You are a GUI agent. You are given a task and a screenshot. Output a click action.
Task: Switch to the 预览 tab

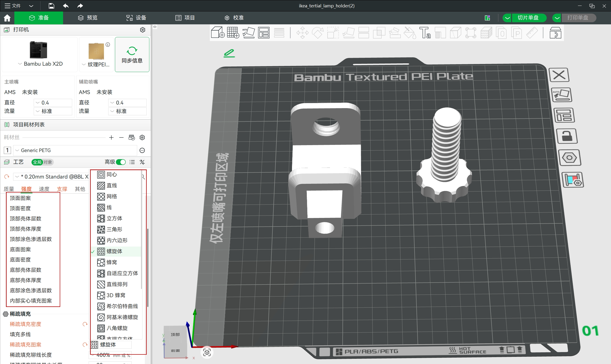click(88, 18)
